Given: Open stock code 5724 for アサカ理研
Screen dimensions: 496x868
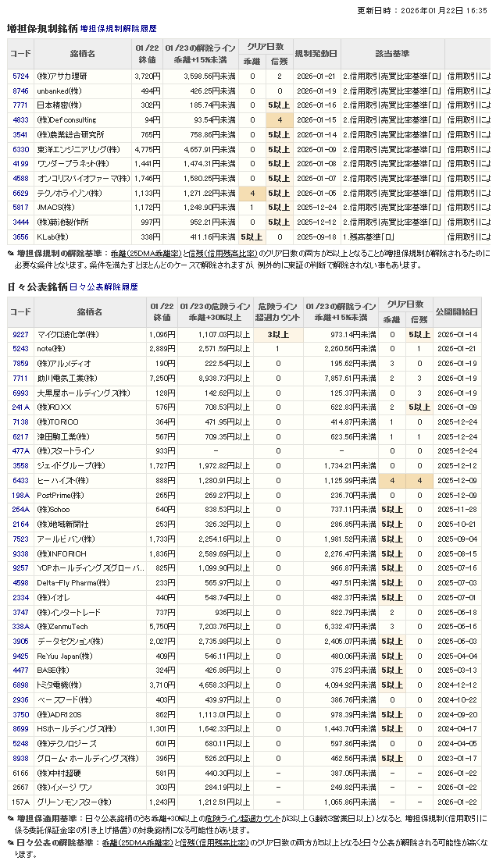Looking at the screenshot, I should point(20,76).
